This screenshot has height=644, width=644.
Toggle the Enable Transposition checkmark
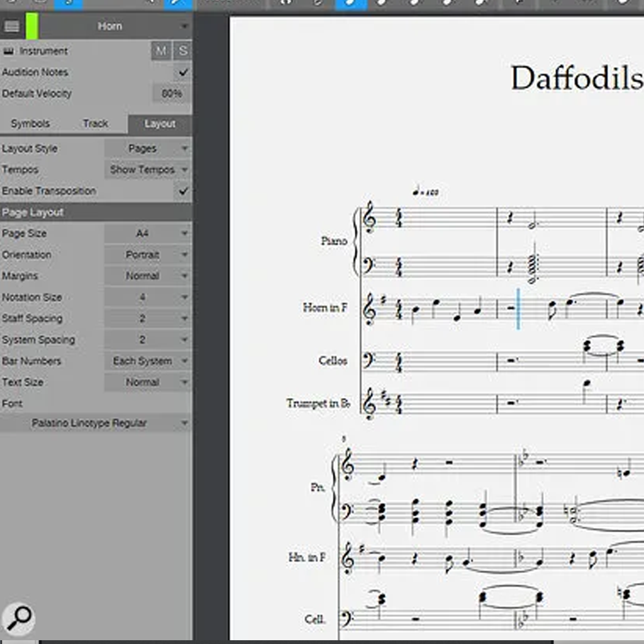(x=183, y=191)
